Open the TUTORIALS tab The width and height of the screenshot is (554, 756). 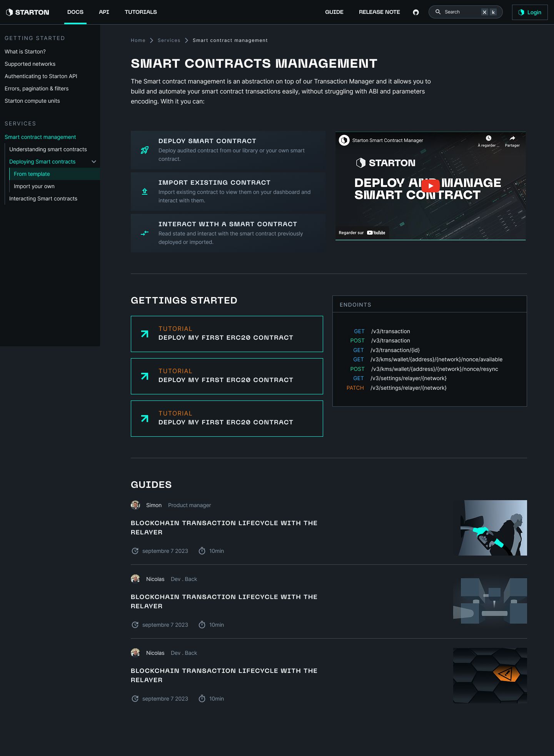pos(141,12)
